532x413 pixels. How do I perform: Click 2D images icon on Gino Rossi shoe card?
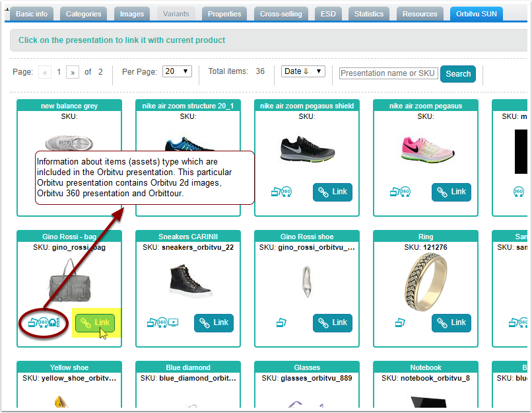click(x=281, y=322)
